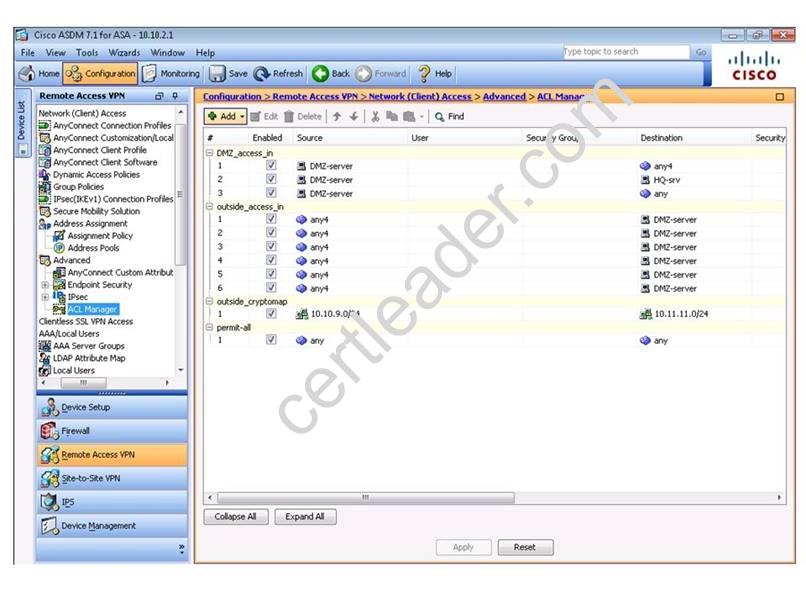Open Help from the toolbar question mark
Image resolution: width=806 pixels, height=605 pixels.
pos(424,74)
